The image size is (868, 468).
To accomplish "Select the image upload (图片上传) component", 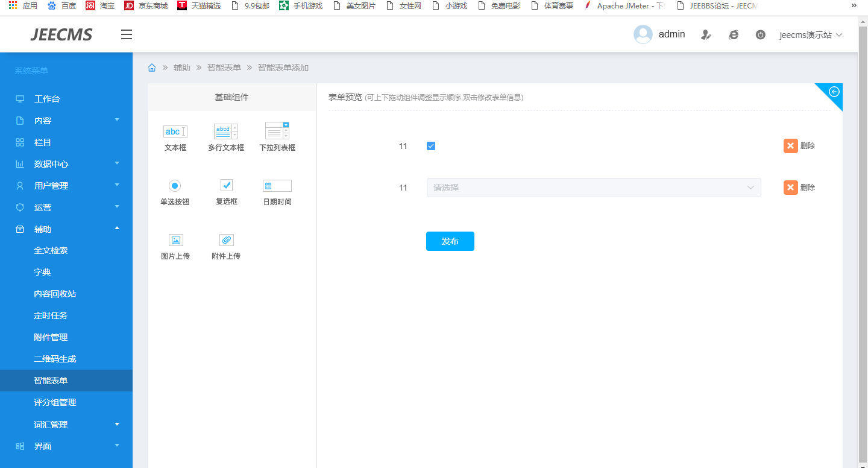I will [x=175, y=240].
